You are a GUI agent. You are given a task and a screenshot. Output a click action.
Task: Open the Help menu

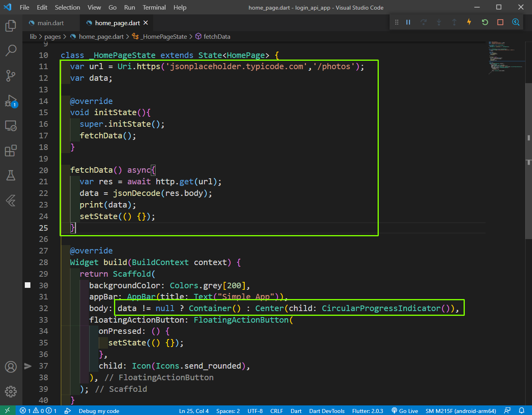180,7
